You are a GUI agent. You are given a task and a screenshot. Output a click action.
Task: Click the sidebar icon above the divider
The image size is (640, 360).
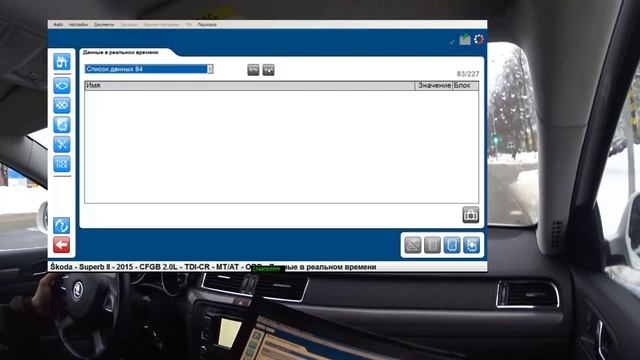tap(62, 164)
